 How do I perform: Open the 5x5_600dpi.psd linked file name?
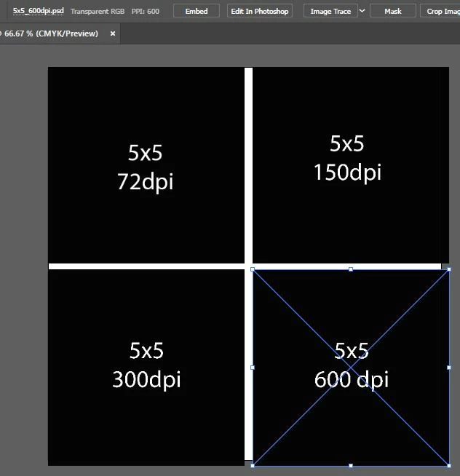click(x=39, y=11)
